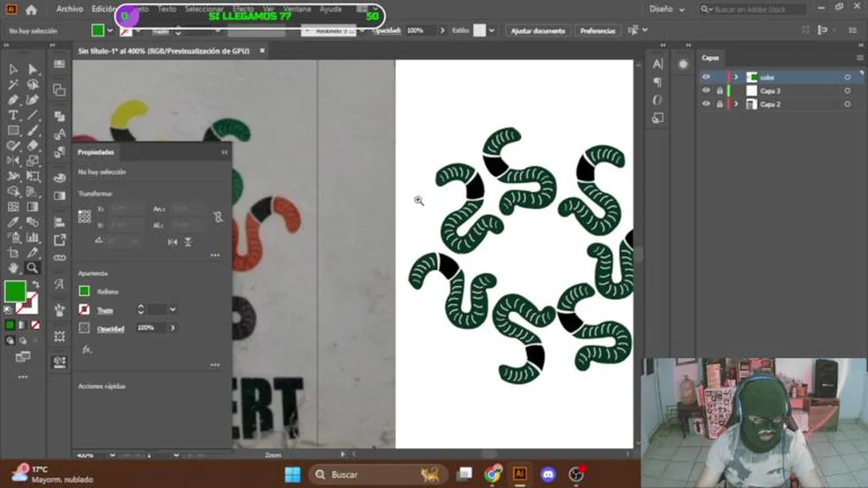Open the Edición menu
868x488 pixels.
[x=104, y=9]
